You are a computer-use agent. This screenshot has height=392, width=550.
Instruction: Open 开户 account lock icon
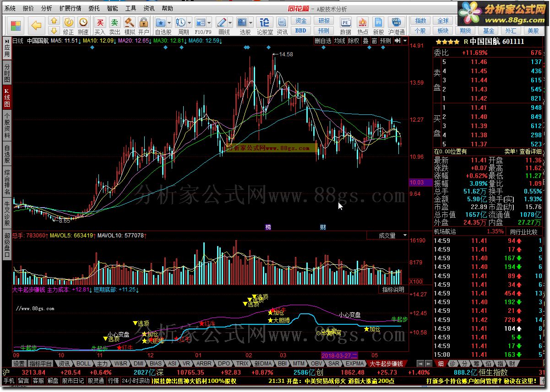pyautogui.click(x=144, y=26)
